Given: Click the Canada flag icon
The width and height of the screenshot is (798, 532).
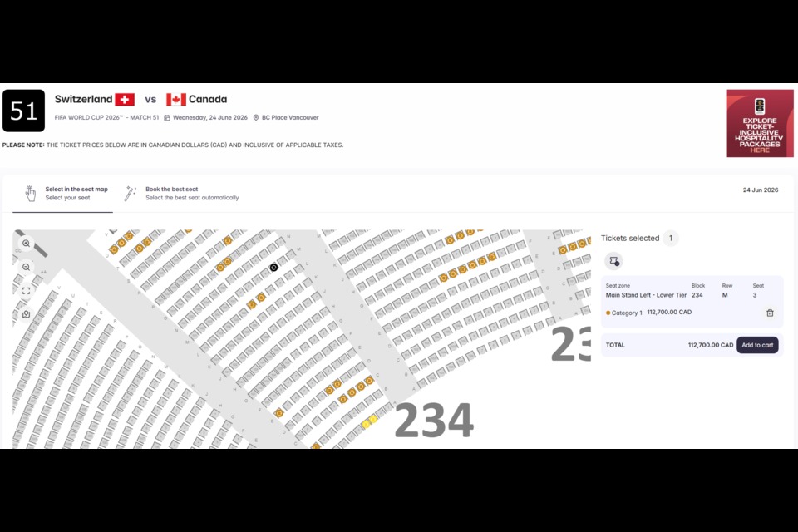Looking at the screenshot, I should coord(176,100).
